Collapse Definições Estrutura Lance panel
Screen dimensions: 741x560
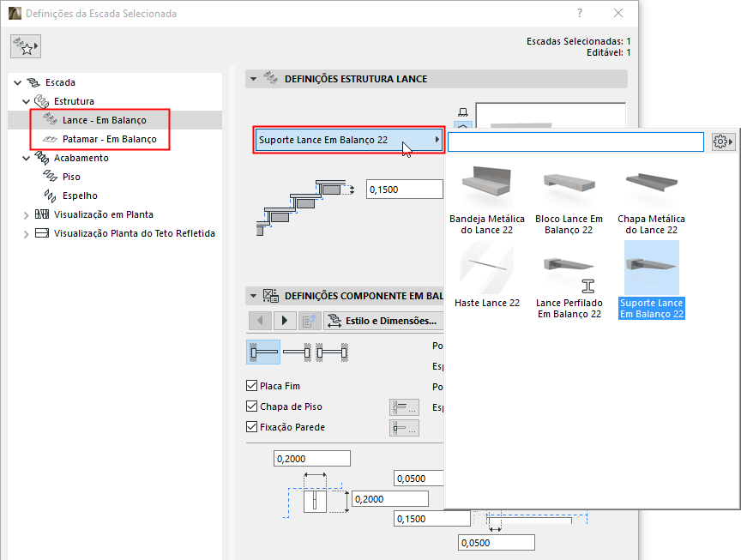coord(253,79)
